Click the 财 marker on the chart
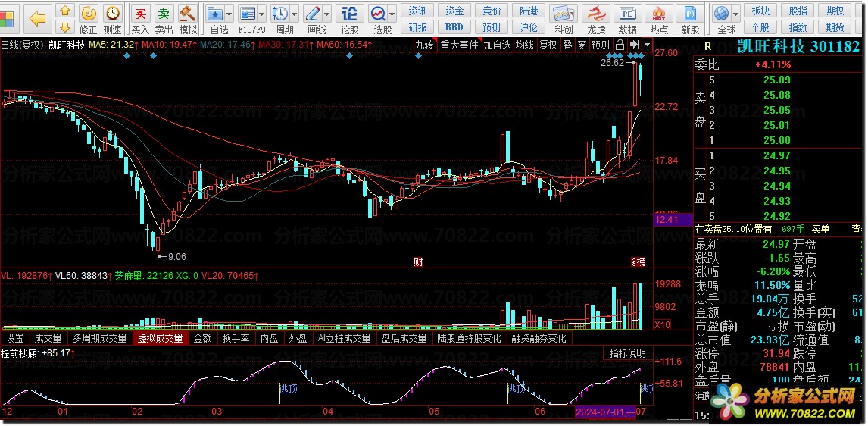868x426 pixels. click(418, 262)
